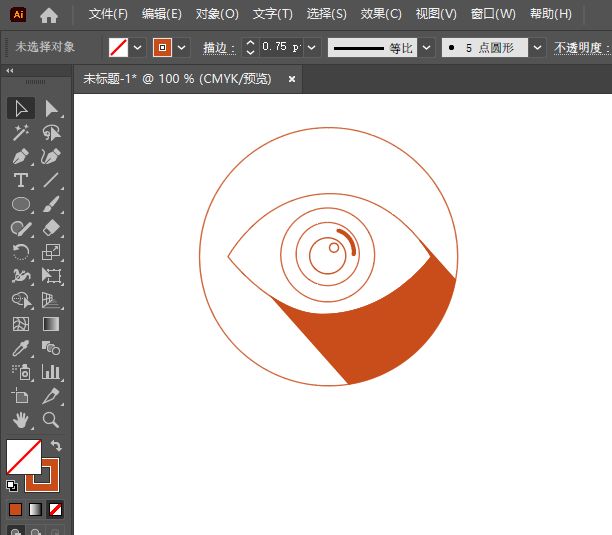Click the 不透明度 opacity link
Screen dimensions: 612x535
(x=581, y=47)
